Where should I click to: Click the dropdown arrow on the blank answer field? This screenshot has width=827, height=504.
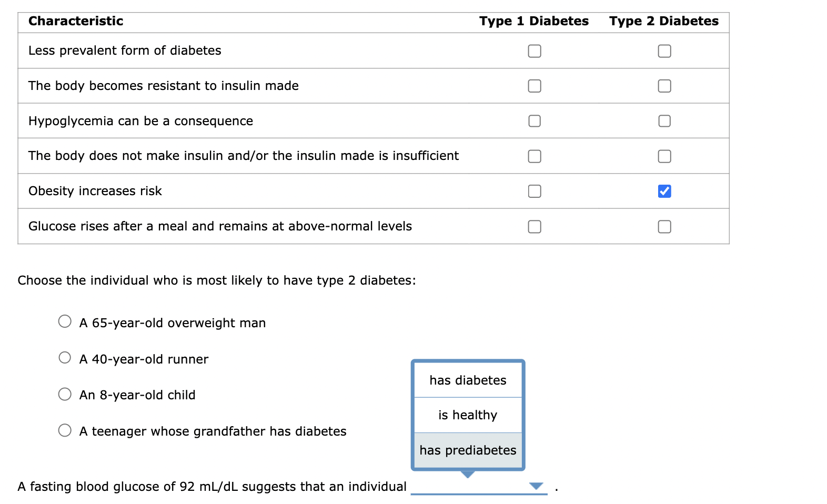point(537,486)
